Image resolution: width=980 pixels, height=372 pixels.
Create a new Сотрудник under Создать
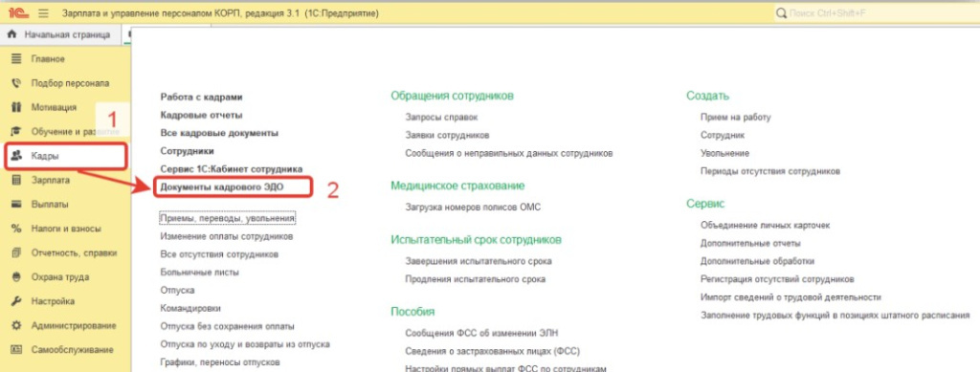(723, 136)
